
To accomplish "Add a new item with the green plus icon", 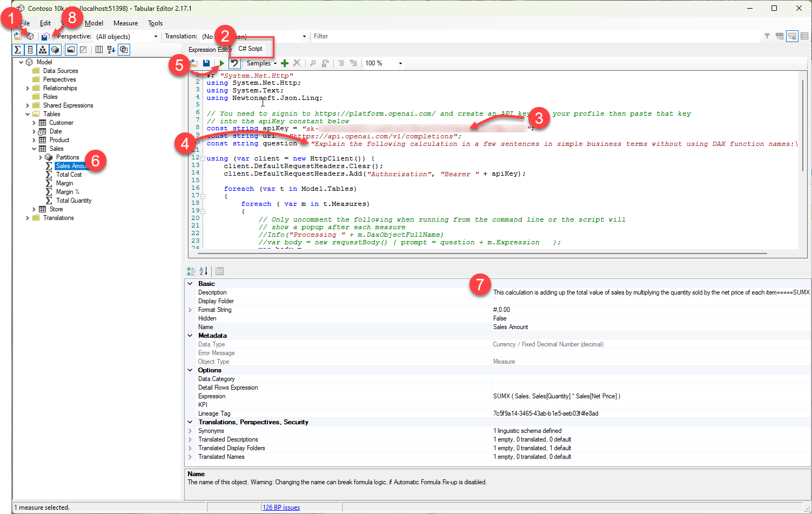I will coord(285,63).
